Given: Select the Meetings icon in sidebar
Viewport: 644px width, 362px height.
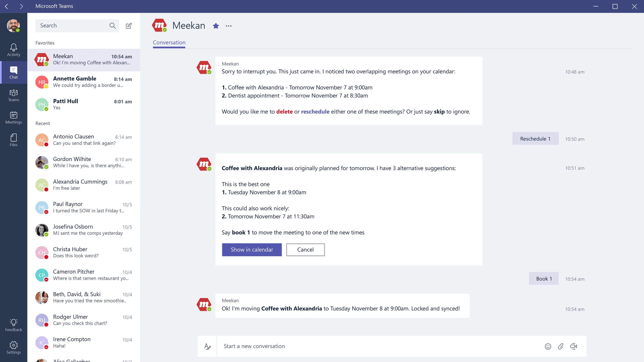Looking at the screenshot, I should coord(13,117).
